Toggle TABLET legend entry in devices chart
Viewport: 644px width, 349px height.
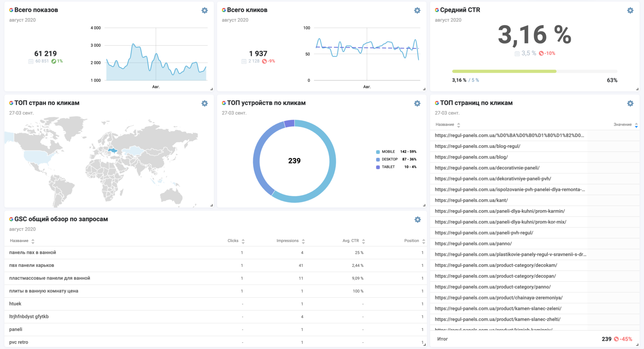coord(388,167)
